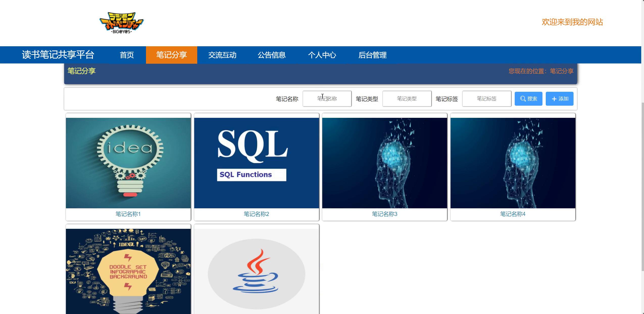Open the idea lightbulb note thumbnail
Viewport: 644px width, 314px height.
pyautogui.click(x=128, y=163)
